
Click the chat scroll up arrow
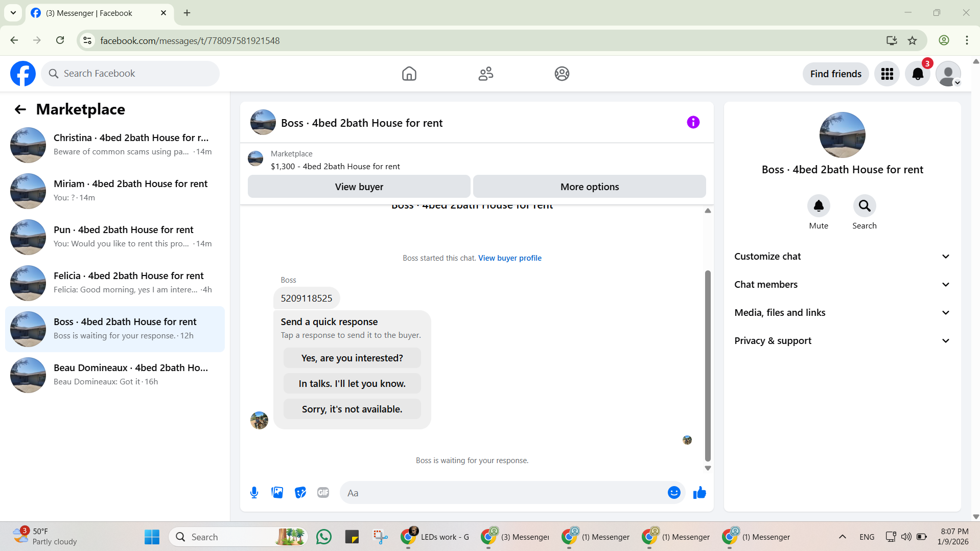[x=708, y=211]
